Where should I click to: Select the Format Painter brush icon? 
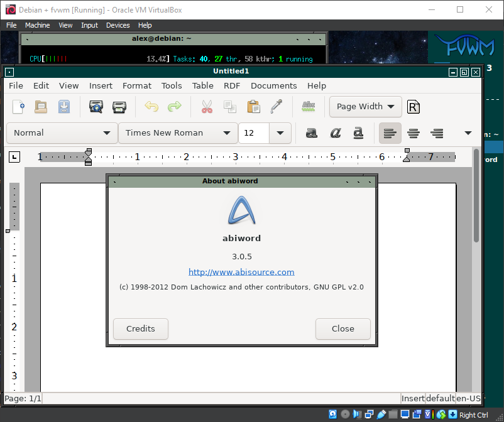click(x=276, y=107)
